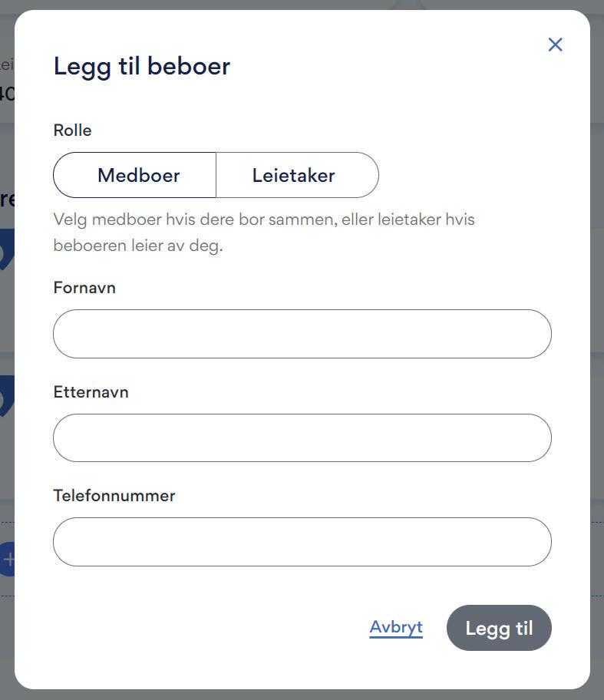
Task: Click the Fornavn label text
Action: tap(84, 288)
